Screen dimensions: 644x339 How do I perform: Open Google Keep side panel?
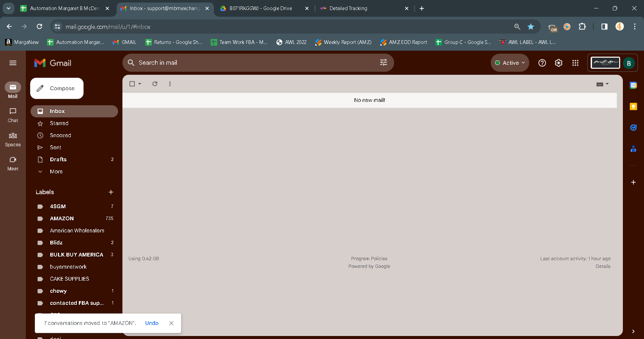pos(633,106)
